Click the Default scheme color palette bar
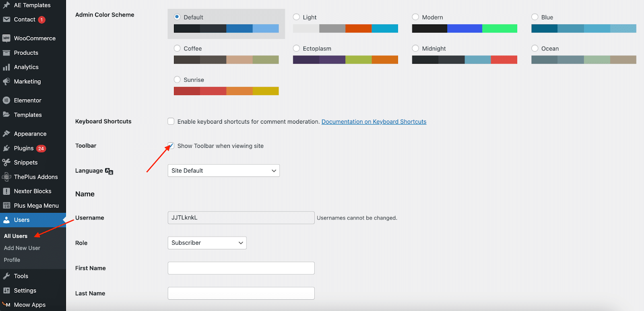The image size is (644, 311). coord(226,29)
